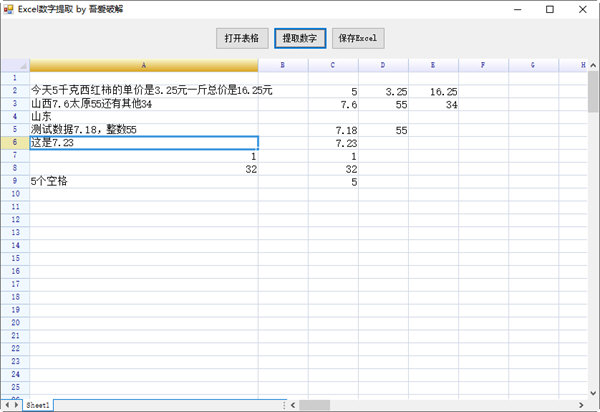Select cell containing 这是7.23

[x=144, y=143]
